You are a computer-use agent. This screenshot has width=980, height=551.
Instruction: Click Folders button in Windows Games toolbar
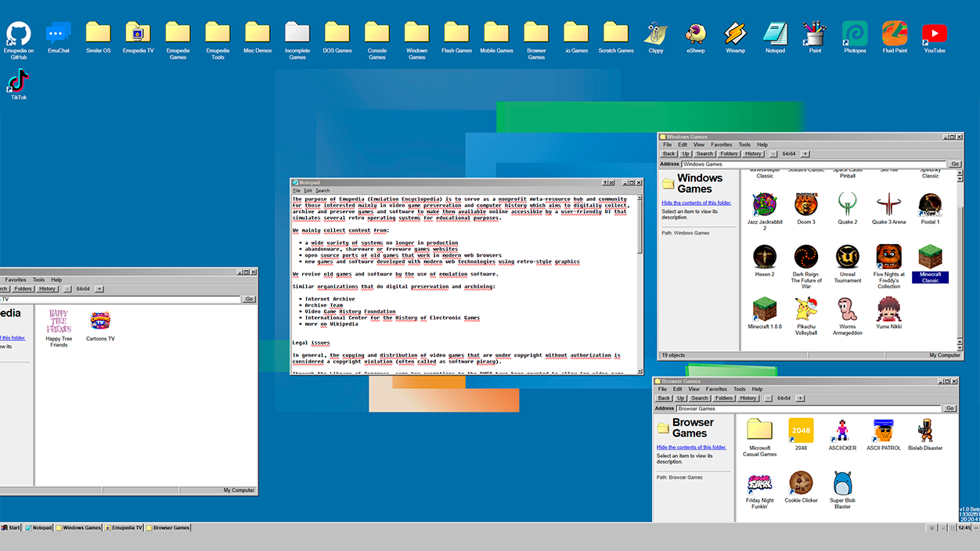point(729,154)
